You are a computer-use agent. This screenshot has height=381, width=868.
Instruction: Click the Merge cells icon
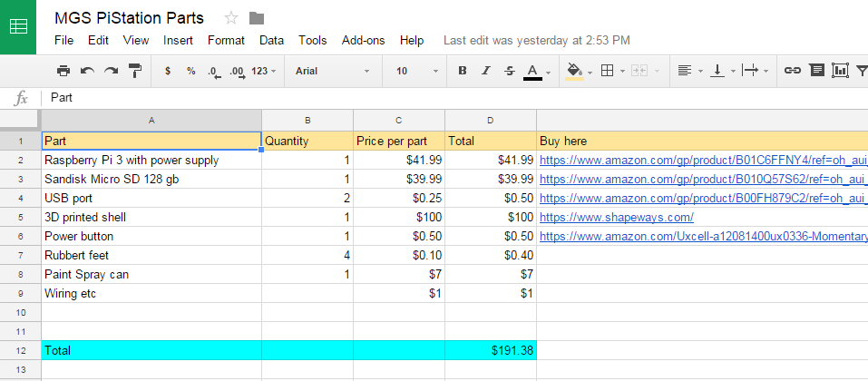click(x=639, y=71)
